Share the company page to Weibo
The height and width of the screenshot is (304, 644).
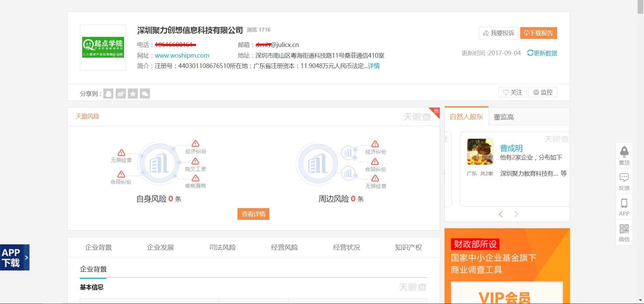tap(121, 94)
